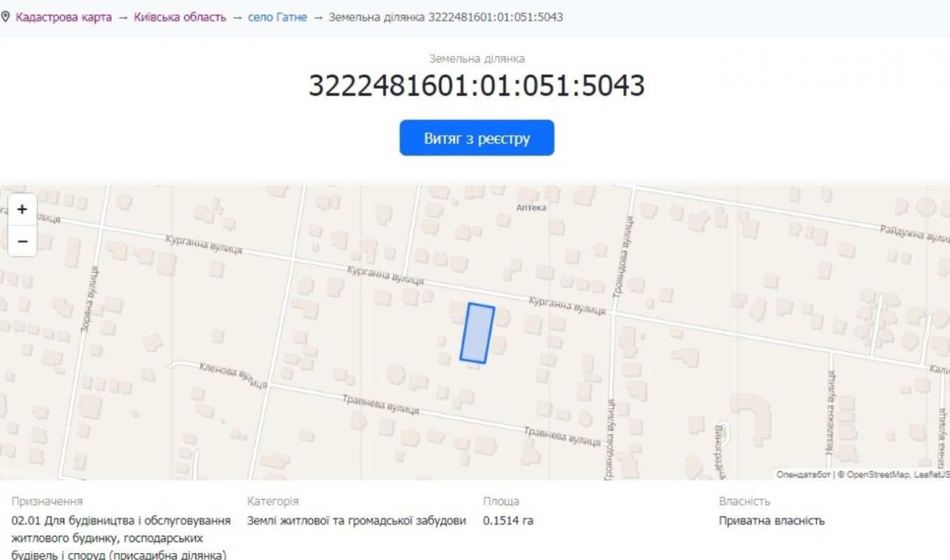
Task: Open the Опендатабот attribution link
Action: coord(802,475)
